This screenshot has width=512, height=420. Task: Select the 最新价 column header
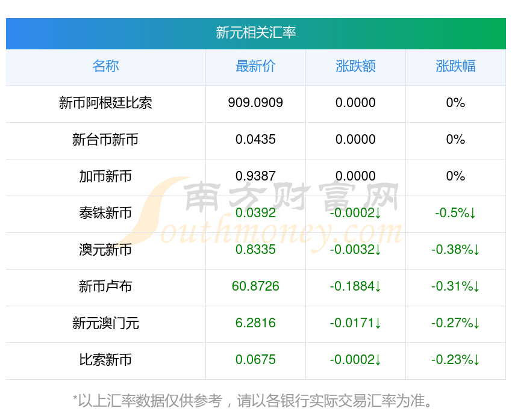[x=255, y=66]
